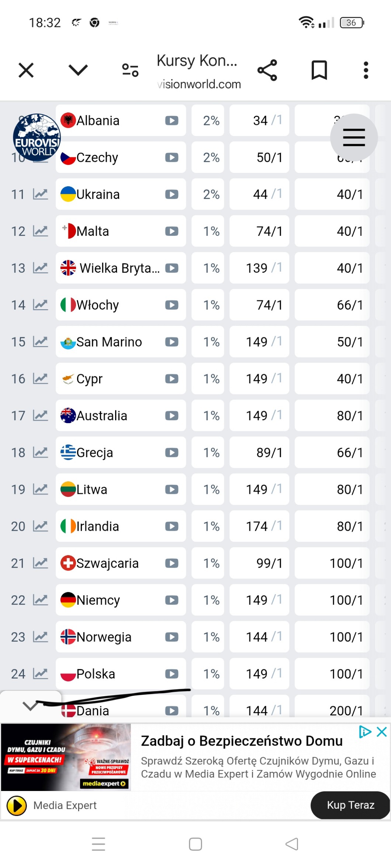Show odds history chart for Ukraina
The height and width of the screenshot is (868, 391).
[40, 194]
